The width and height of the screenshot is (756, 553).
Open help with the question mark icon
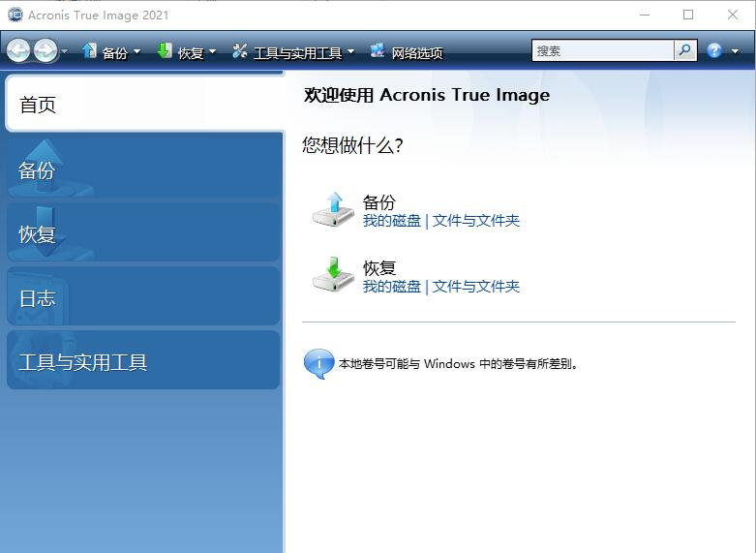714,50
